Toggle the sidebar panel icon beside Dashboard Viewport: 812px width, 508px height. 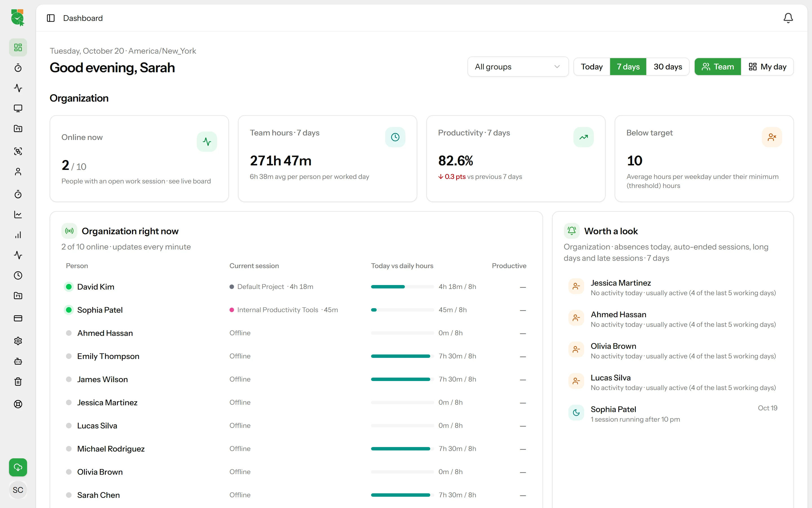click(51, 18)
